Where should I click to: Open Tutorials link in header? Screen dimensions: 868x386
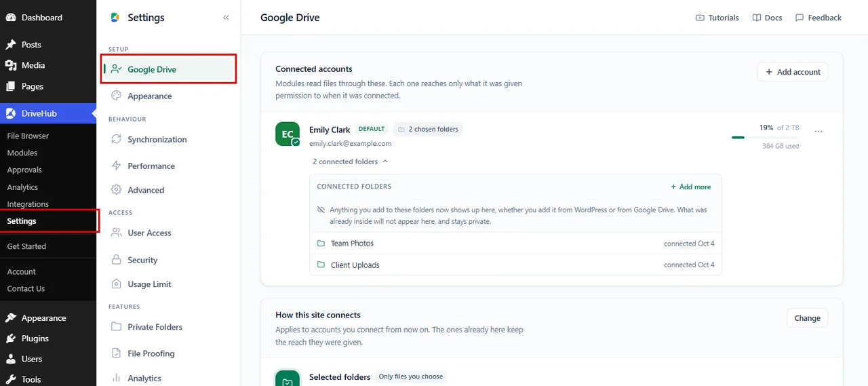point(717,18)
